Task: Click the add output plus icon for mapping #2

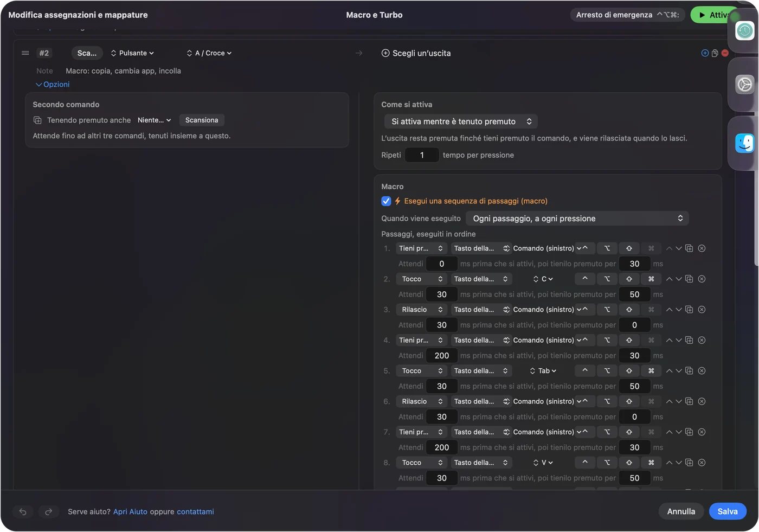Action: 705,53
